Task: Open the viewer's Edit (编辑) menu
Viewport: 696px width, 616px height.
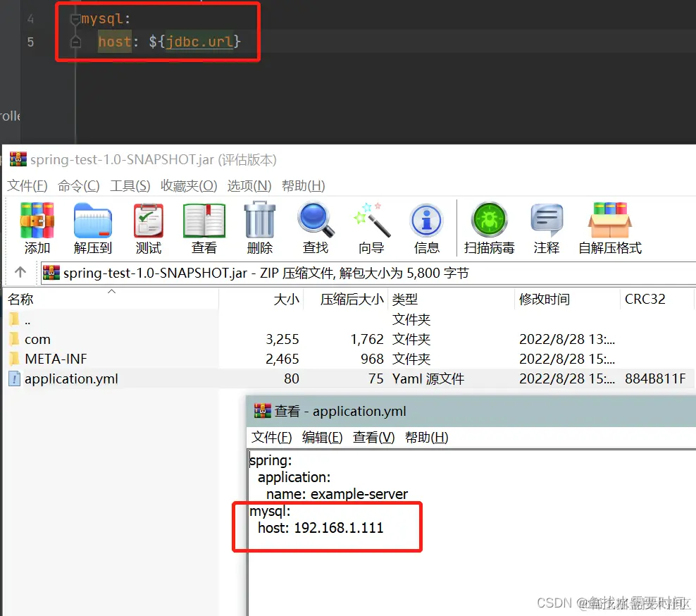Action: 322,438
